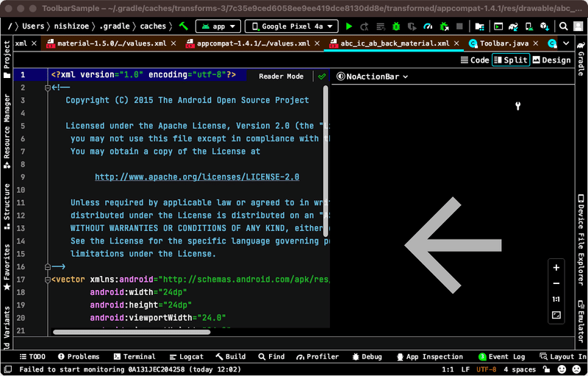Run the app with green play button
This screenshot has width=588, height=376.
tap(349, 26)
